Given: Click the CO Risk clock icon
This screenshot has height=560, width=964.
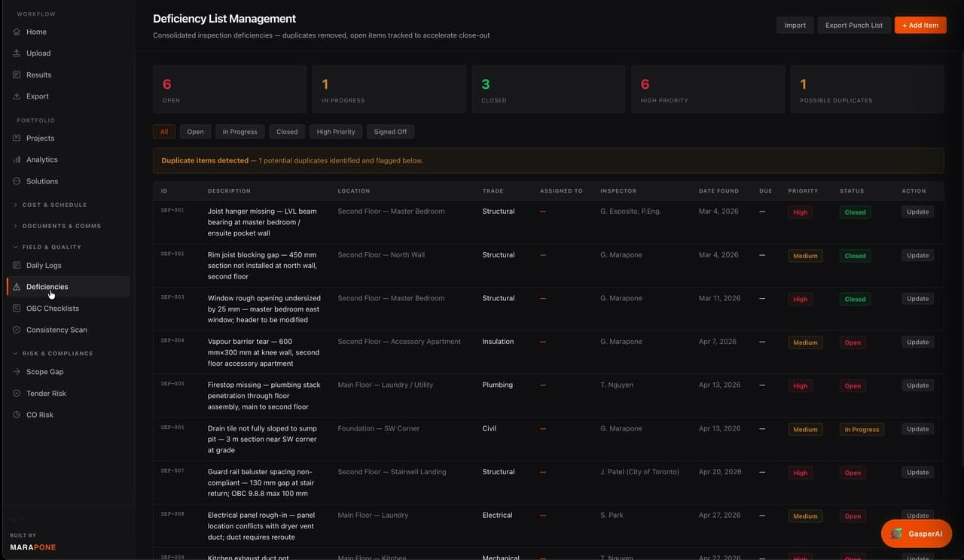Looking at the screenshot, I should (17, 415).
